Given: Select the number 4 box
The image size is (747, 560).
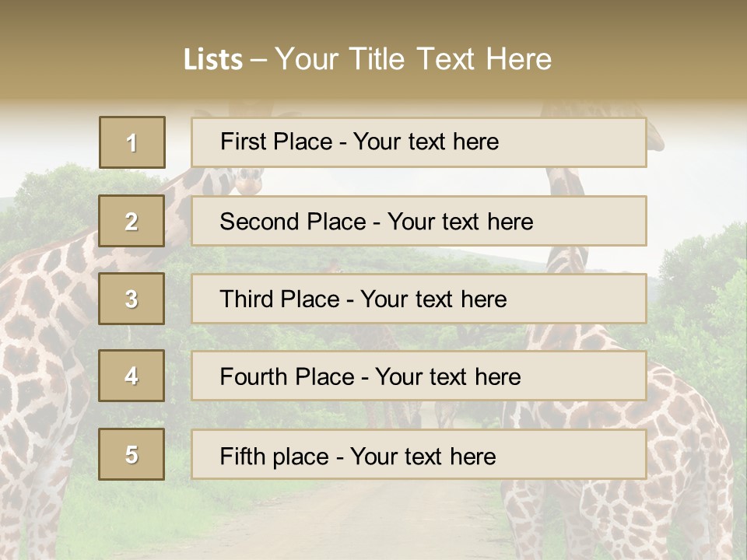Looking at the screenshot, I should pyautogui.click(x=132, y=376).
